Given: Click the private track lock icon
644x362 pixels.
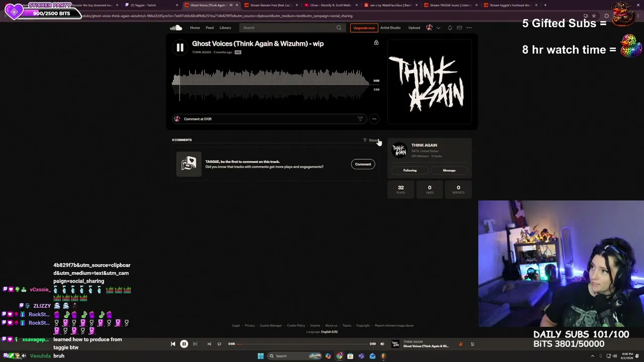Looking at the screenshot, I should click(x=376, y=43).
